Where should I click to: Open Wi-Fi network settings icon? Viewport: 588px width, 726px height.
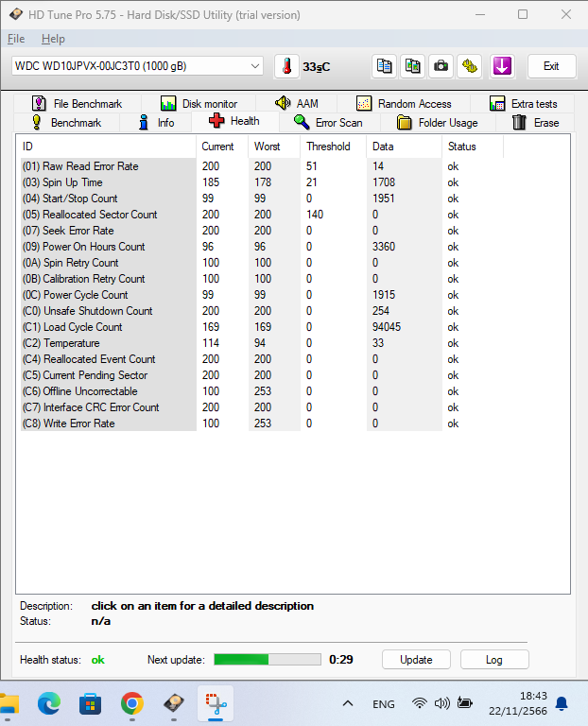tap(420, 703)
